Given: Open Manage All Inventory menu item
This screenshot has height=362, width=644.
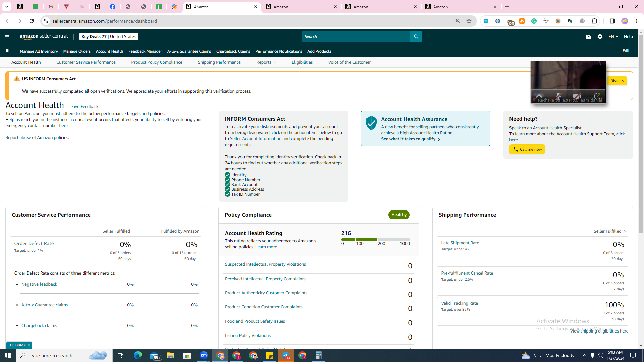Looking at the screenshot, I should [39, 51].
